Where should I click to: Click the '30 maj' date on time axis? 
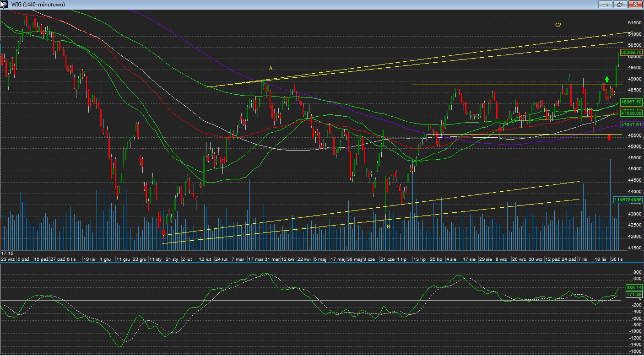pos(354,259)
